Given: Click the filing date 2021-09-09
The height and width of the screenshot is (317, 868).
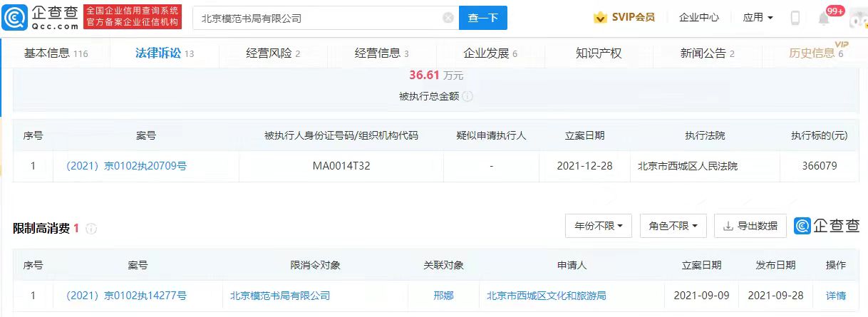Looking at the screenshot, I should [701, 296].
